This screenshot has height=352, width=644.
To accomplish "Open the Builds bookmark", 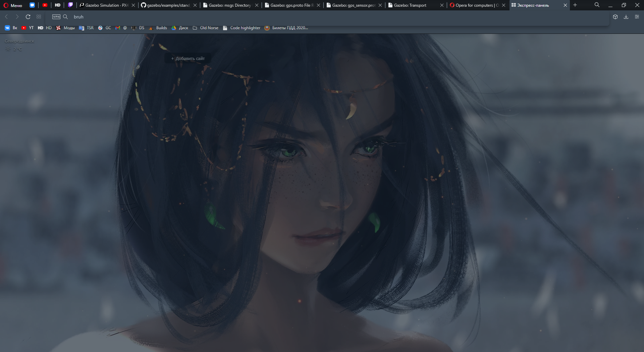I will 158,28.
